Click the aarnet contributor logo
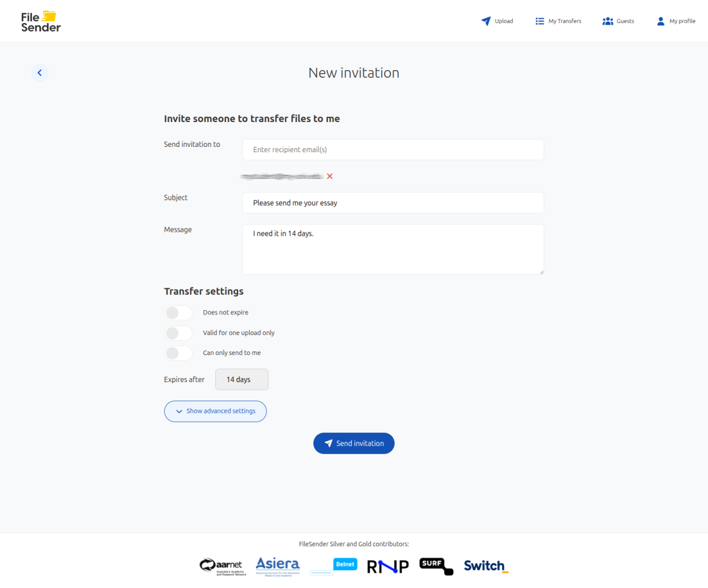This screenshot has height=588, width=708. click(223, 566)
